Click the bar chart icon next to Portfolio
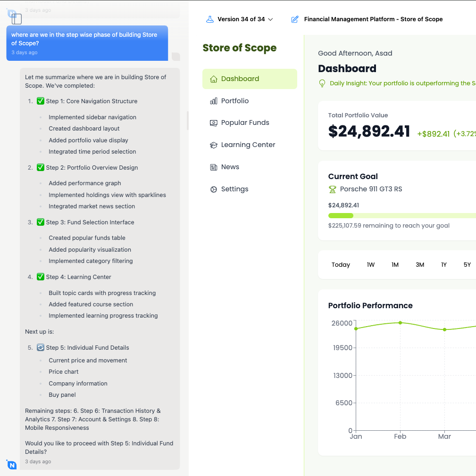This screenshot has width=476, height=476. [x=214, y=101]
